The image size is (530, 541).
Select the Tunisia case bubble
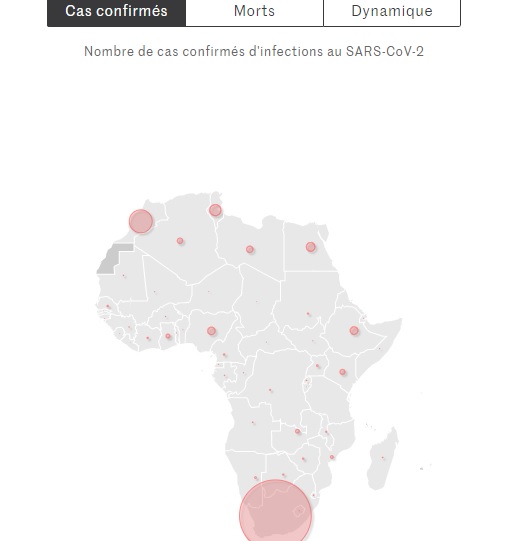coord(215,210)
